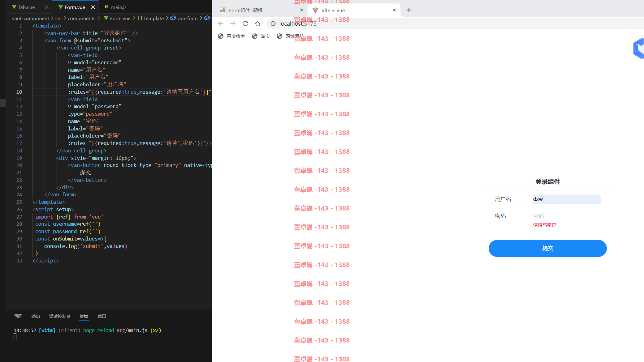Open the 网址导航 bookmark
644x362 pixels.
[x=290, y=36]
